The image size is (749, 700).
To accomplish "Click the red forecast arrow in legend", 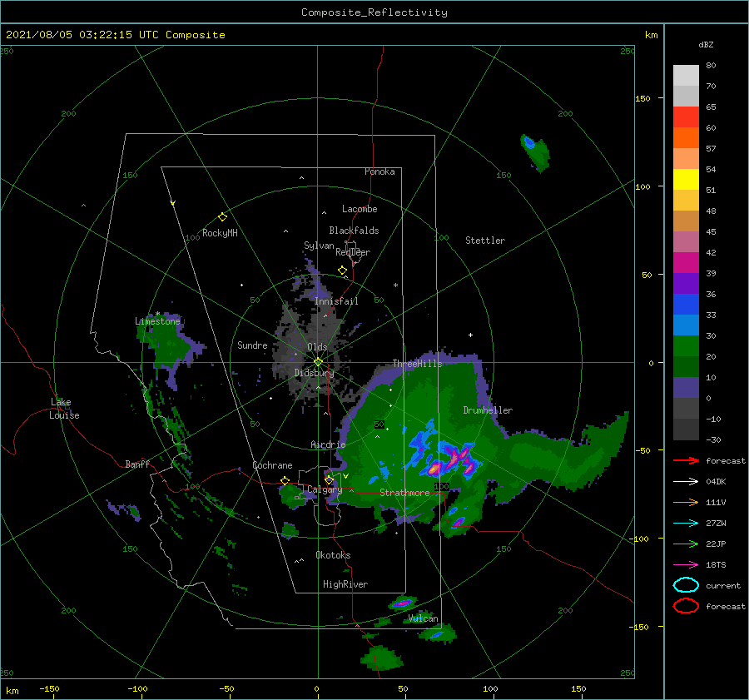I will [x=686, y=460].
